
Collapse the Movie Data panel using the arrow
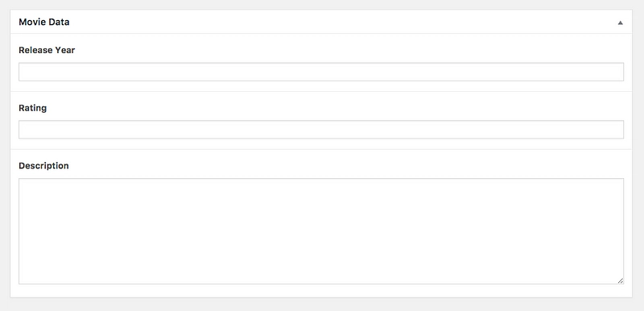click(x=620, y=23)
